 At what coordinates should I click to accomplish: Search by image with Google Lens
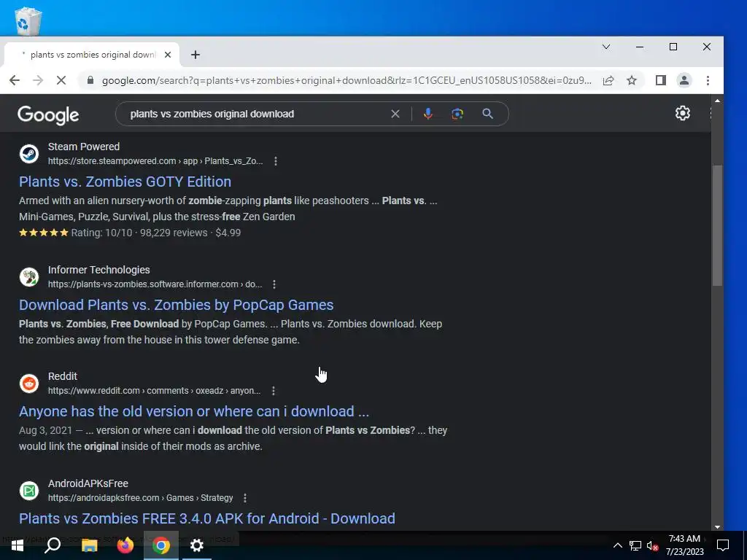[x=457, y=114]
